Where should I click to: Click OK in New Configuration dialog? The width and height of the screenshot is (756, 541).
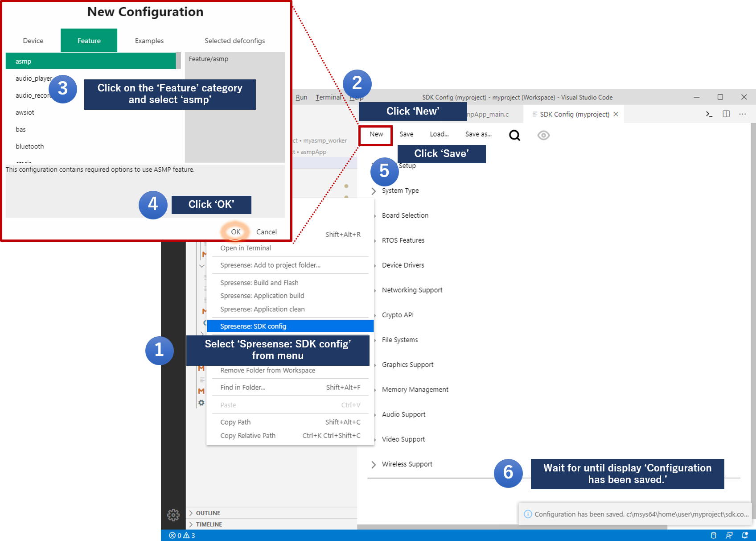coord(235,232)
